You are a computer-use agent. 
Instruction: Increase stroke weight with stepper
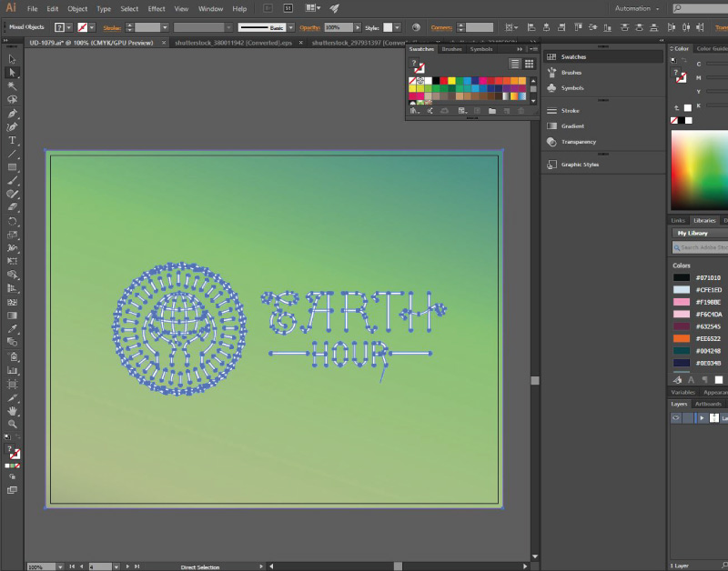point(129,25)
